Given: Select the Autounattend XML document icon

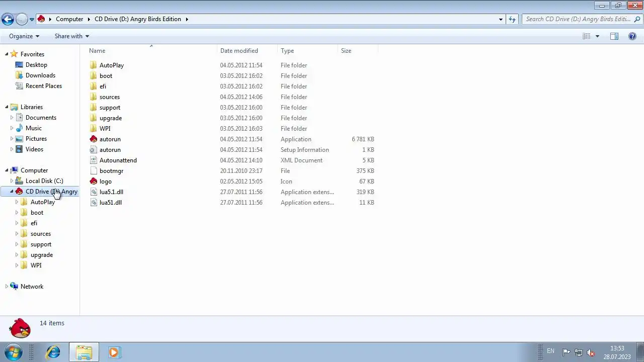Looking at the screenshot, I should (x=93, y=160).
